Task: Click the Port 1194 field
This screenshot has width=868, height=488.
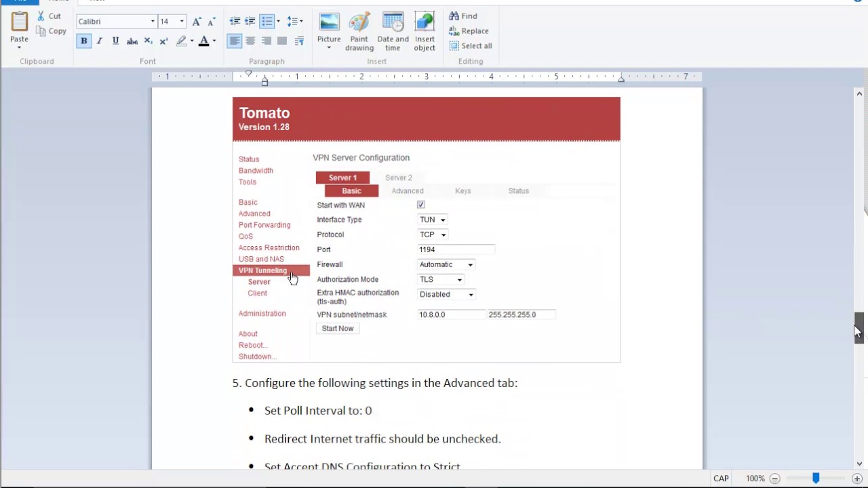Action: (456, 249)
